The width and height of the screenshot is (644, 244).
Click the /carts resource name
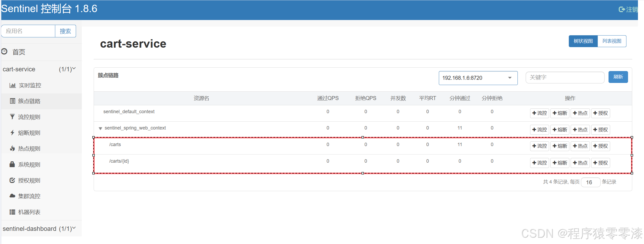click(115, 145)
